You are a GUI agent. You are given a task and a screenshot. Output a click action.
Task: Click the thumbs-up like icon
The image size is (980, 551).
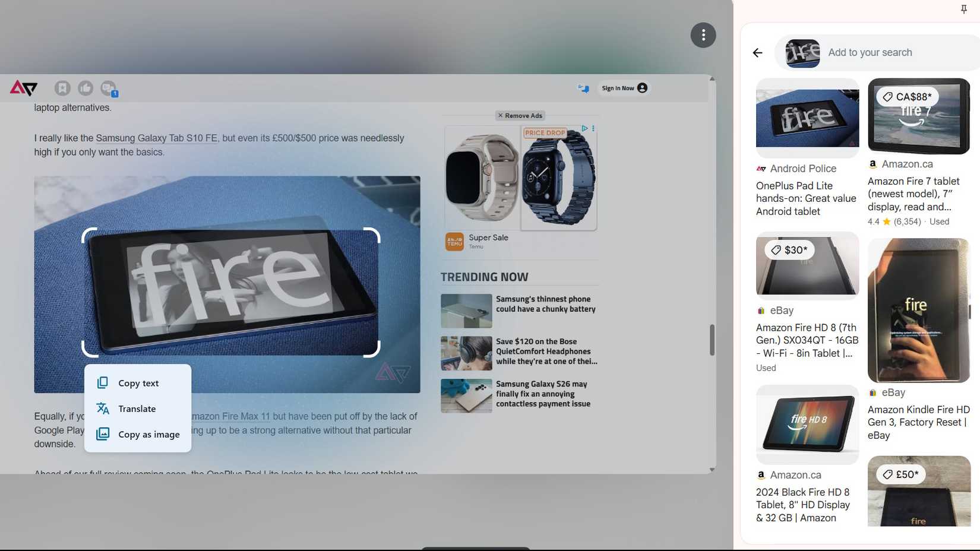tap(85, 88)
